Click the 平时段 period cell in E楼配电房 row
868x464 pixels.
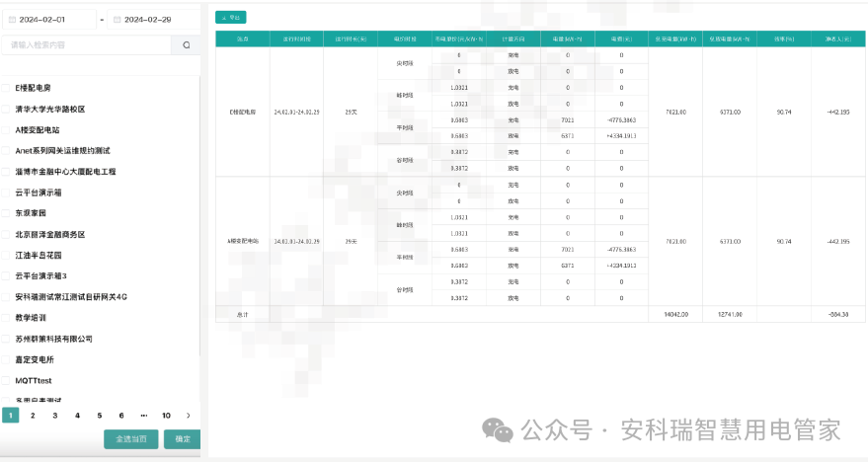tap(405, 128)
